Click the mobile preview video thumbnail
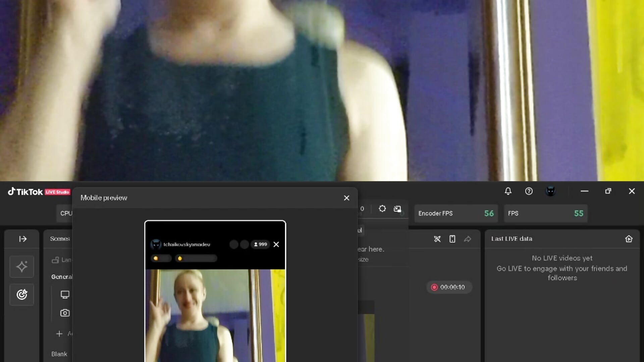 pyautogui.click(x=215, y=315)
